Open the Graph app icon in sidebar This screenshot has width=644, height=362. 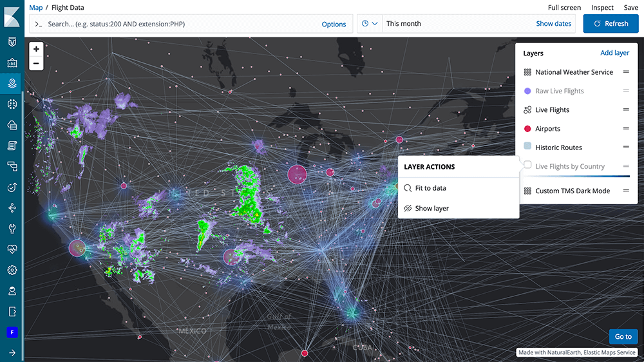[12, 208]
